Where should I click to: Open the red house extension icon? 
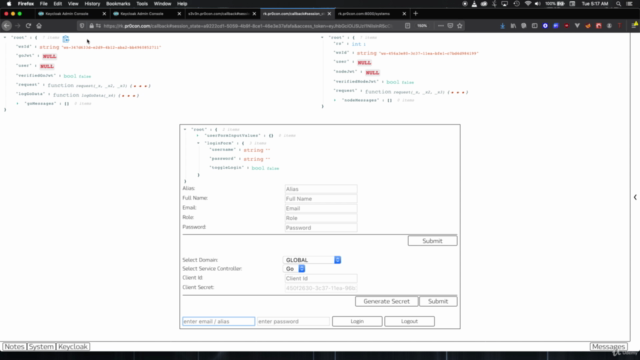(x=598, y=26)
